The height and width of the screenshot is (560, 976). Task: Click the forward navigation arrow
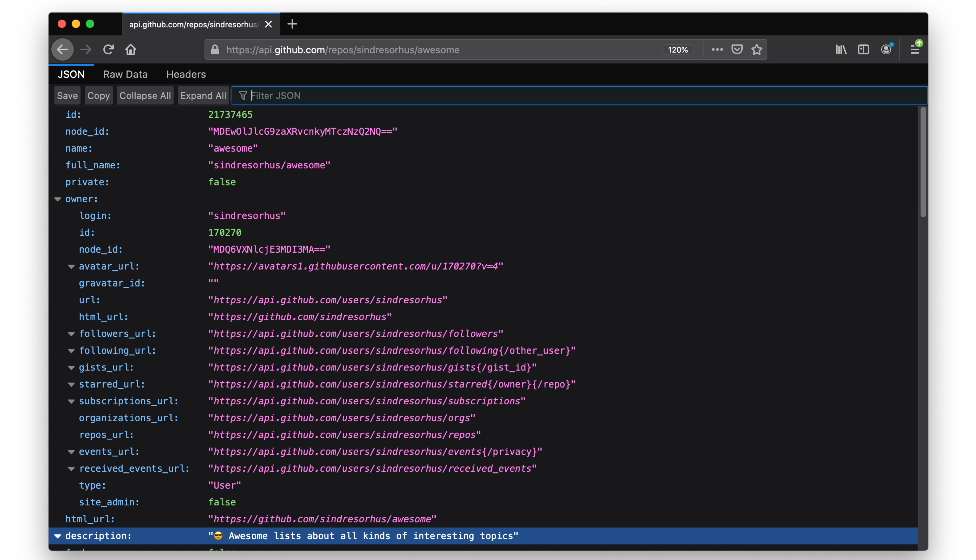point(86,50)
